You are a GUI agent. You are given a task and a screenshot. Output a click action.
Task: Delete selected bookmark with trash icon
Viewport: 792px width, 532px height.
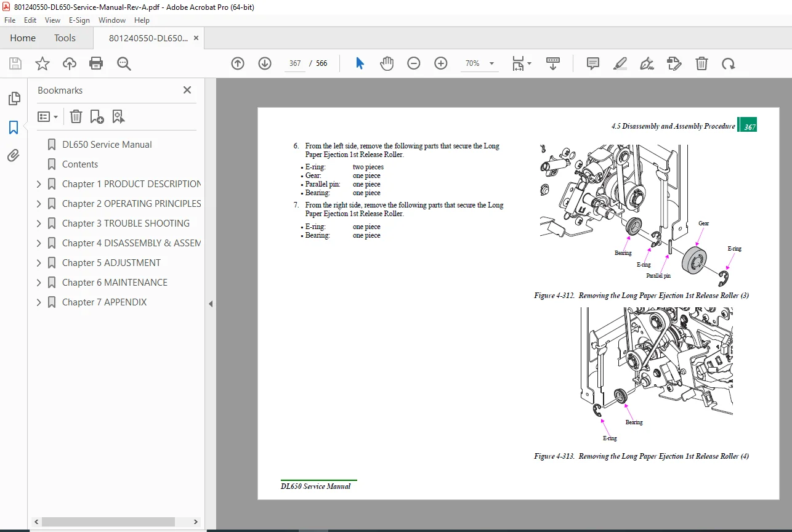pos(76,116)
